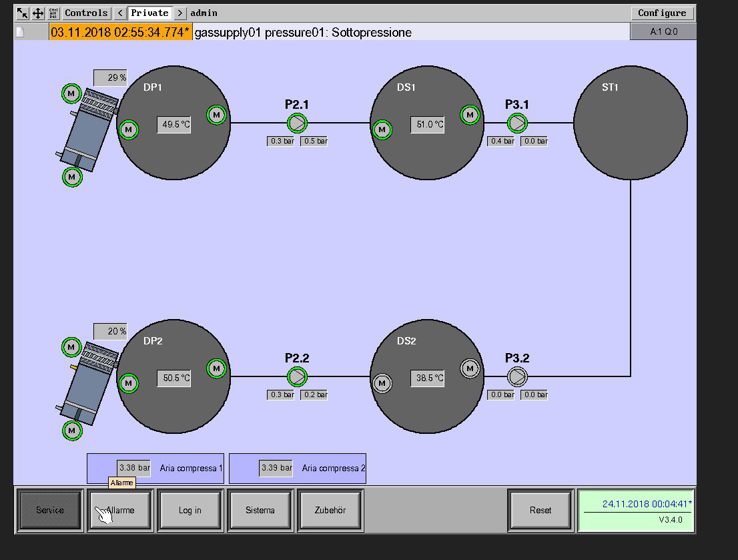Click the 0.2 bar reading under P2.2
The width and height of the screenshot is (738, 560).
314,394
